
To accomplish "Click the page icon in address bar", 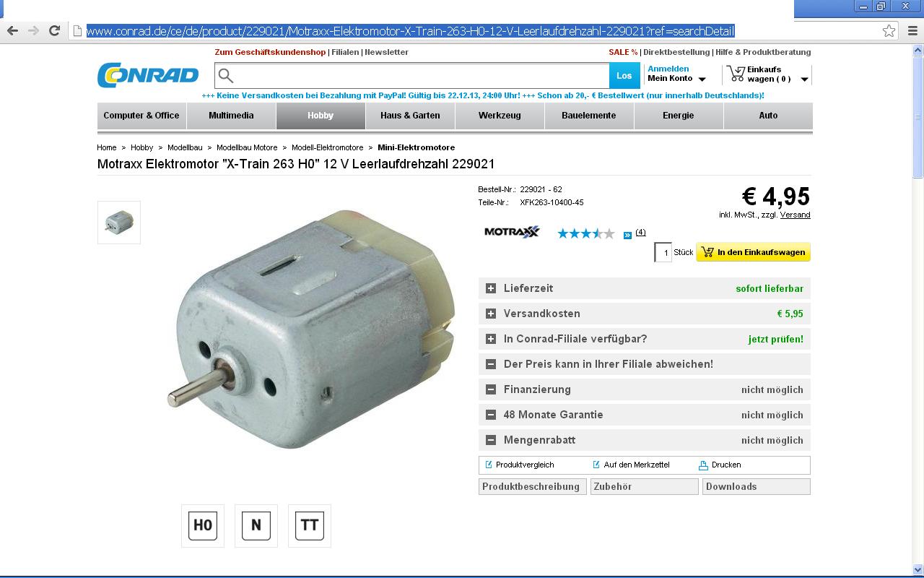I will coord(77,30).
